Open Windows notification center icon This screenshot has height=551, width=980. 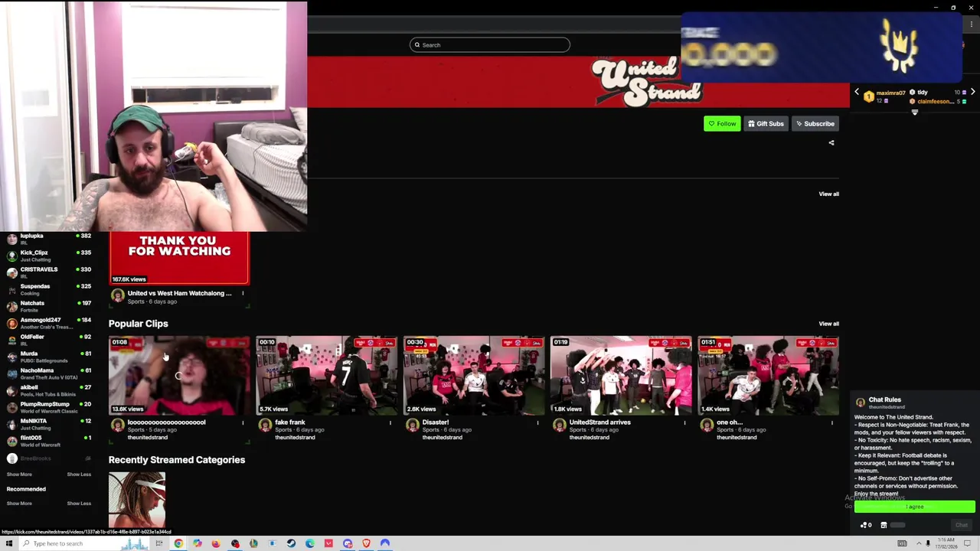(967, 543)
